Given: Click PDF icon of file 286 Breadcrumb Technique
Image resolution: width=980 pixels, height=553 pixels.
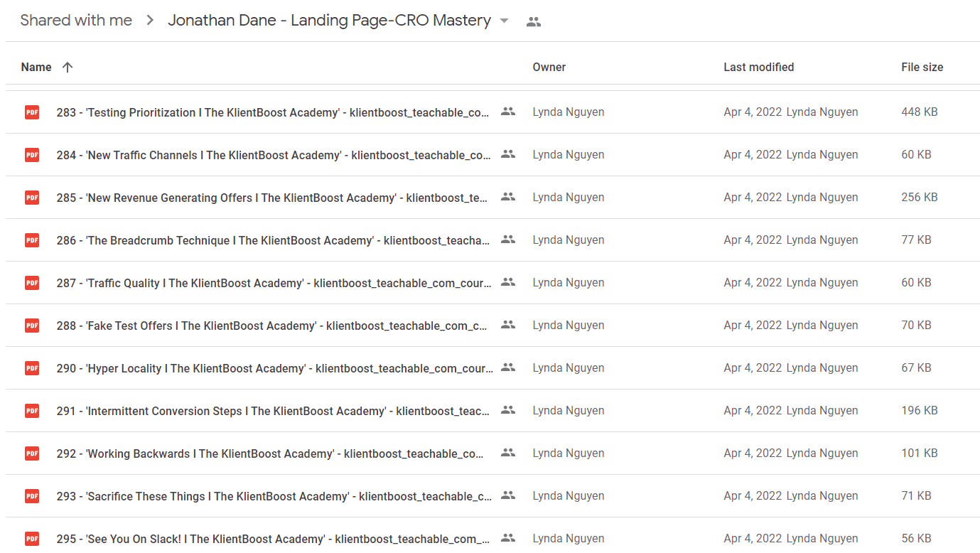Looking at the screenshot, I should (32, 240).
